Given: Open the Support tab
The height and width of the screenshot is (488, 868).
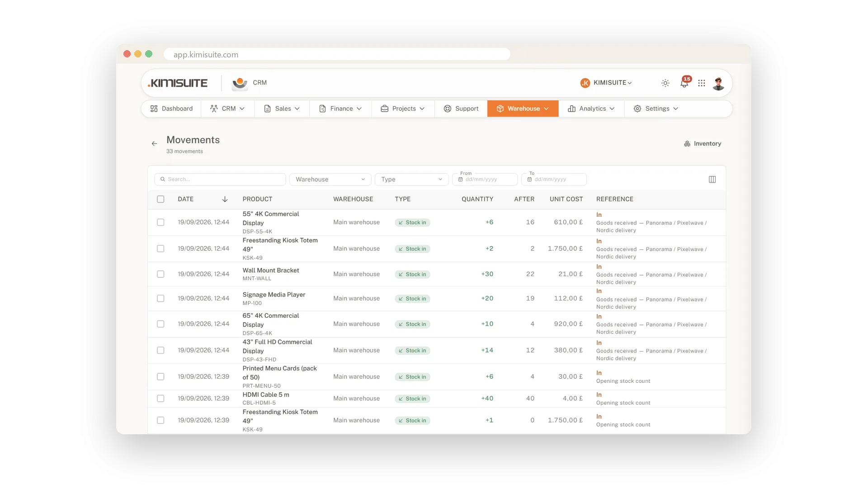Looking at the screenshot, I should pyautogui.click(x=461, y=109).
